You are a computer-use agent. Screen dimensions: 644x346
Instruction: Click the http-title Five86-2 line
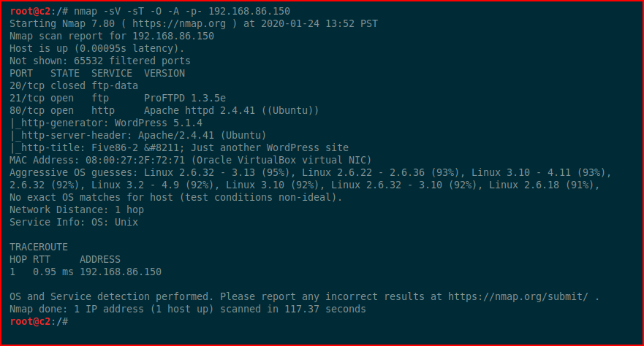[179, 147]
